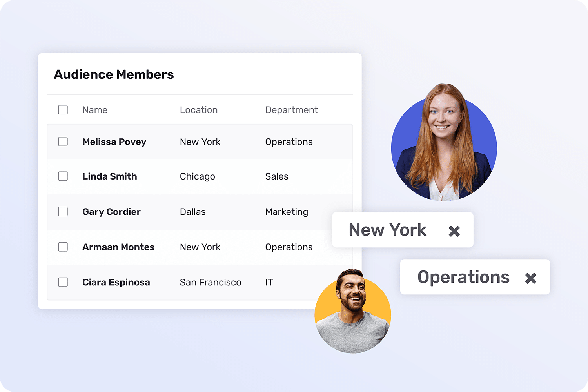Sort by the Location column header

pos(199,110)
